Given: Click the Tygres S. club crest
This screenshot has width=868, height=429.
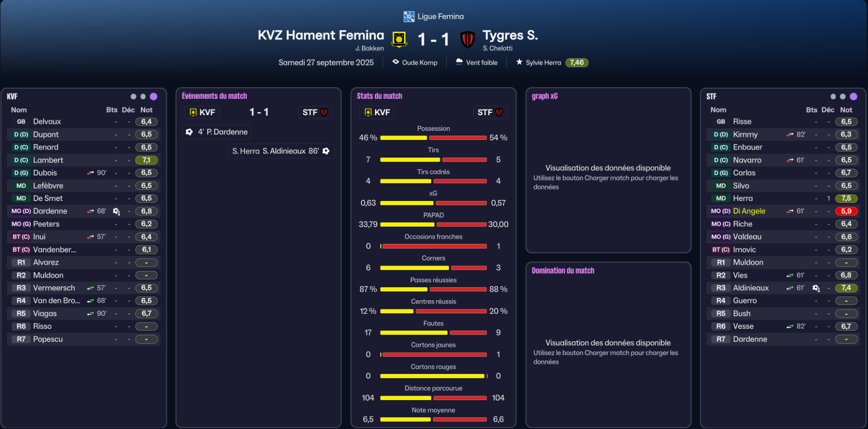Looking at the screenshot, I should (x=467, y=39).
